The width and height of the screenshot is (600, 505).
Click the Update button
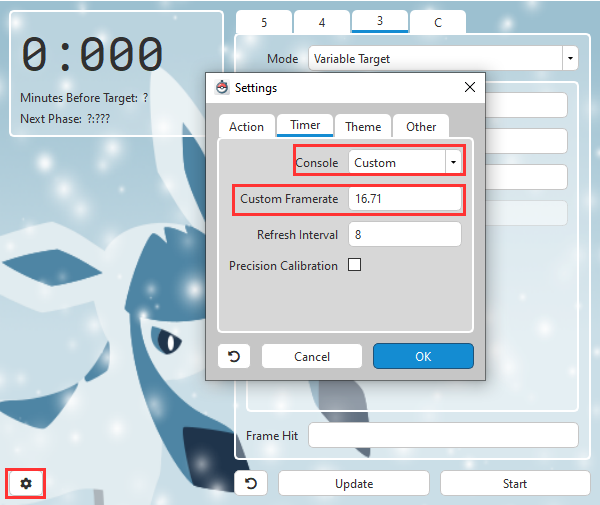(354, 483)
